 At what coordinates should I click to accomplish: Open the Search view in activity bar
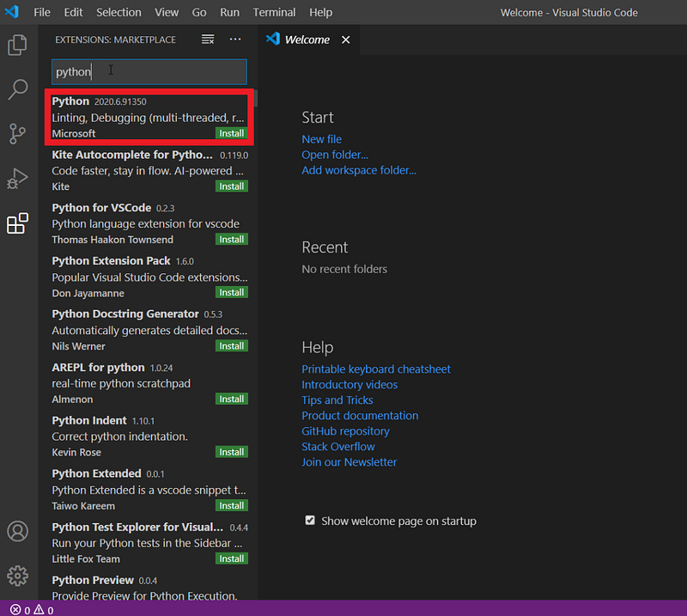[x=17, y=89]
